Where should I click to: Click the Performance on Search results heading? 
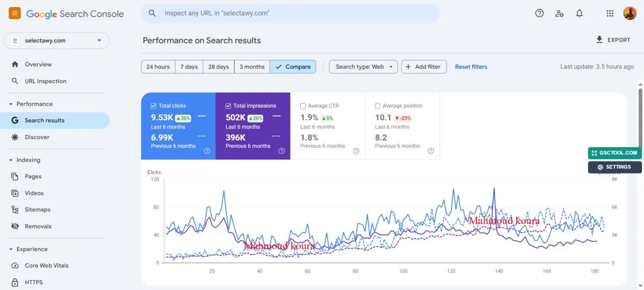tap(202, 40)
